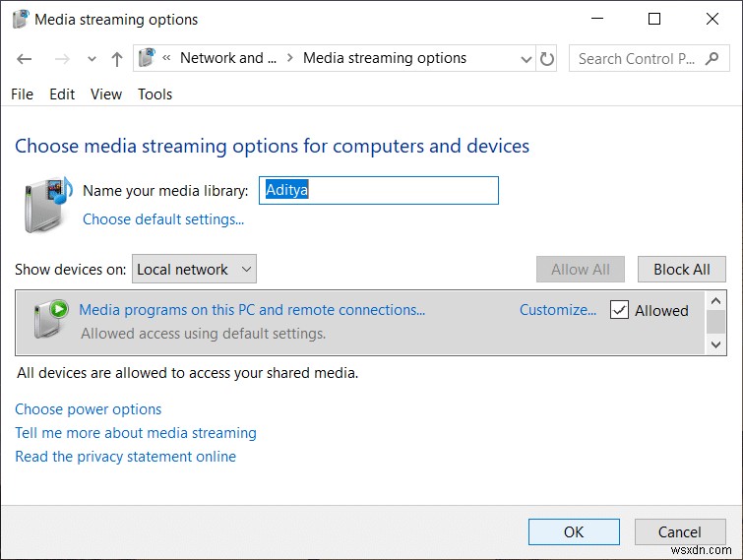The width and height of the screenshot is (743, 560).
Task: Open the recent locations chevron
Action: coord(92,59)
